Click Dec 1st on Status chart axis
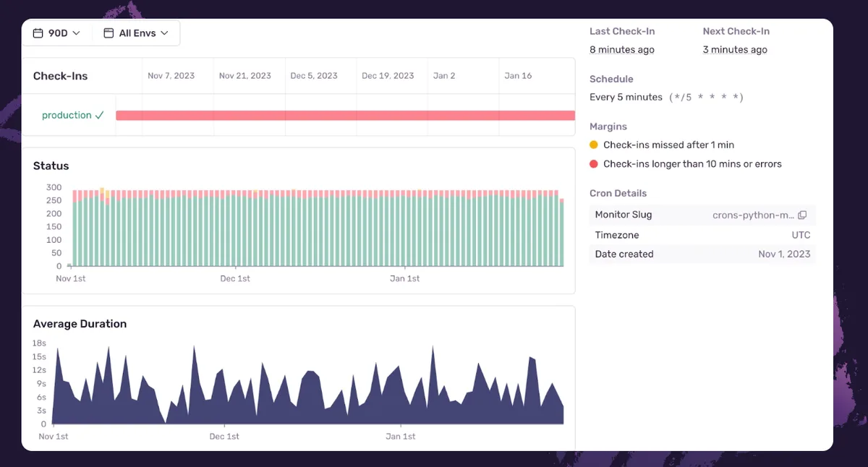868x467 pixels. click(x=235, y=278)
